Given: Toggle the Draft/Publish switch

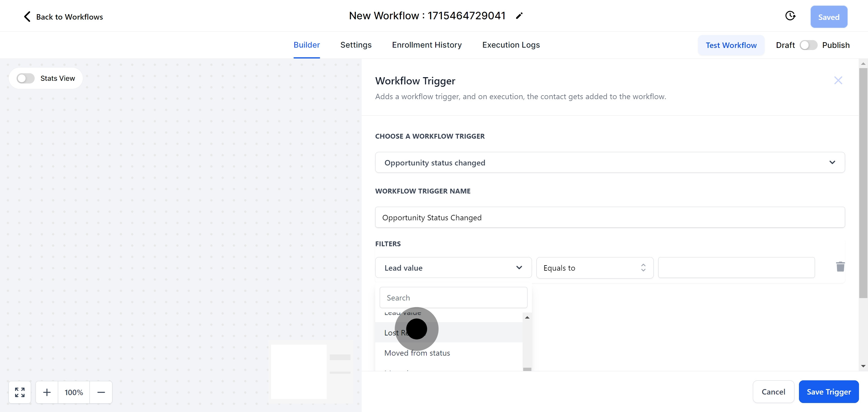Looking at the screenshot, I should click(x=808, y=45).
